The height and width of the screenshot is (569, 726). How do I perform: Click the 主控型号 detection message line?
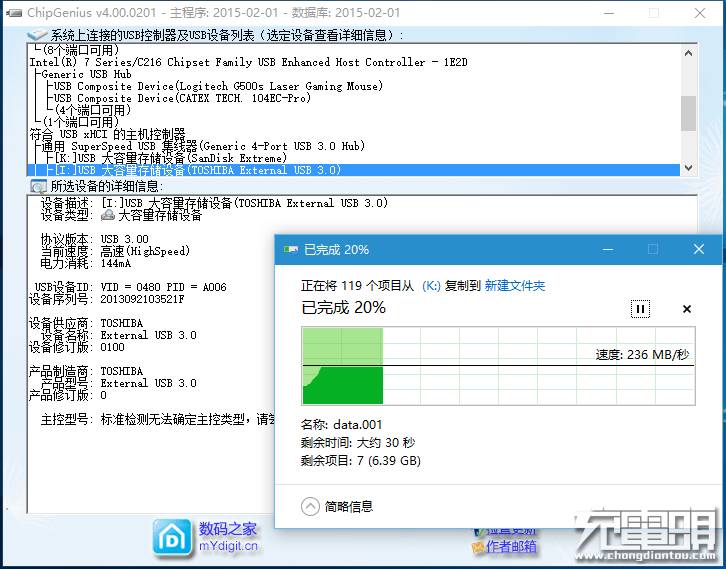[x=157, y=419]
